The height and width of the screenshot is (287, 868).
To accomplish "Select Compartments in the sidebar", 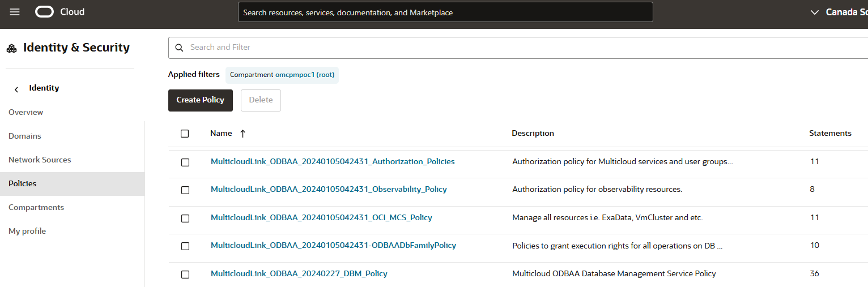I will click(36, 207).
